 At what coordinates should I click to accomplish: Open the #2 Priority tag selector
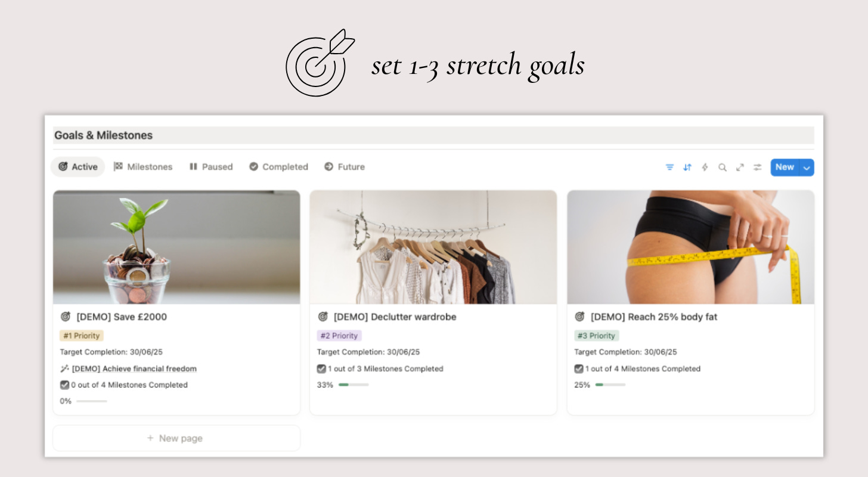339,336
